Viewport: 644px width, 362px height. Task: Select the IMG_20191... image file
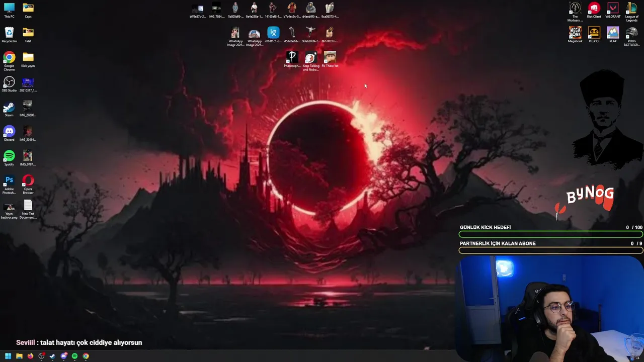pos(28,134)
